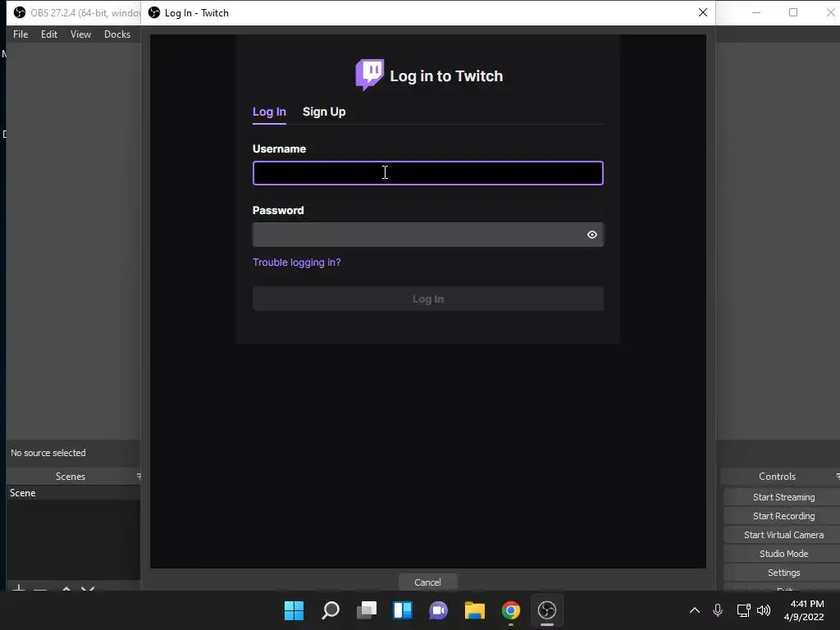Open network status tray icon
The image size is (840, 630).
pyautogui.click(x=743, y=610)
